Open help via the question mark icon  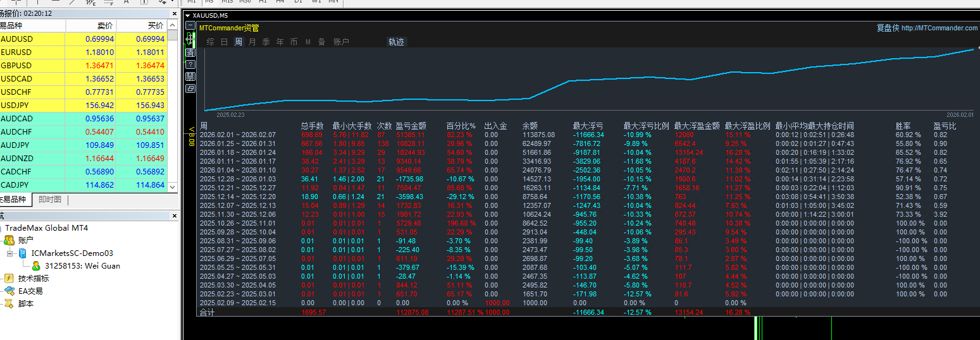coord(190,64)
